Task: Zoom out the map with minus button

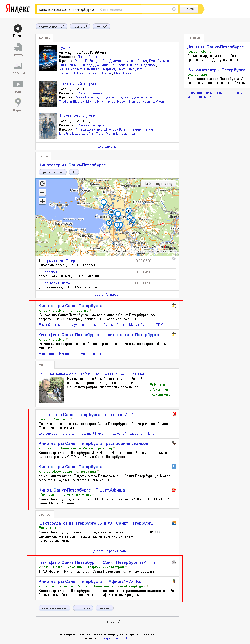Action: 42,192
